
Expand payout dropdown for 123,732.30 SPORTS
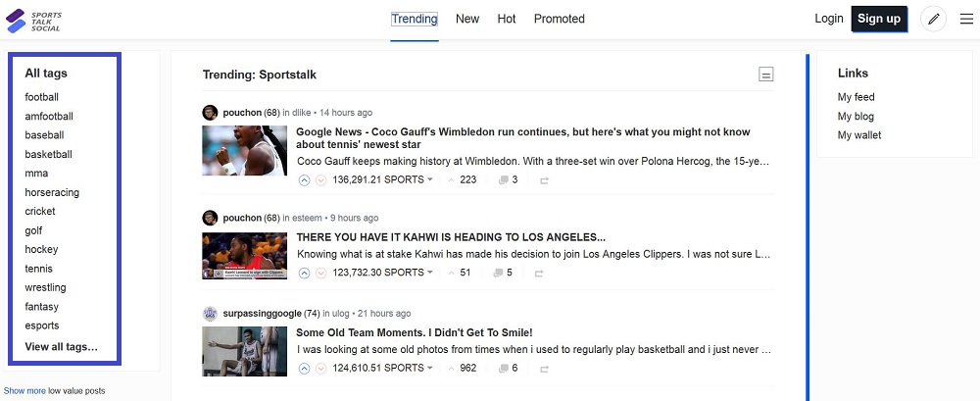(430, 273)
